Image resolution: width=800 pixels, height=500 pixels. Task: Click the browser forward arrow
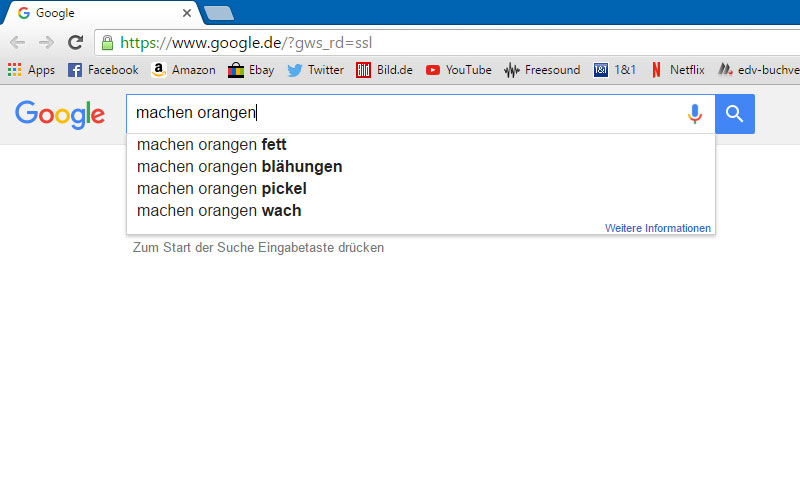[46, 42]
